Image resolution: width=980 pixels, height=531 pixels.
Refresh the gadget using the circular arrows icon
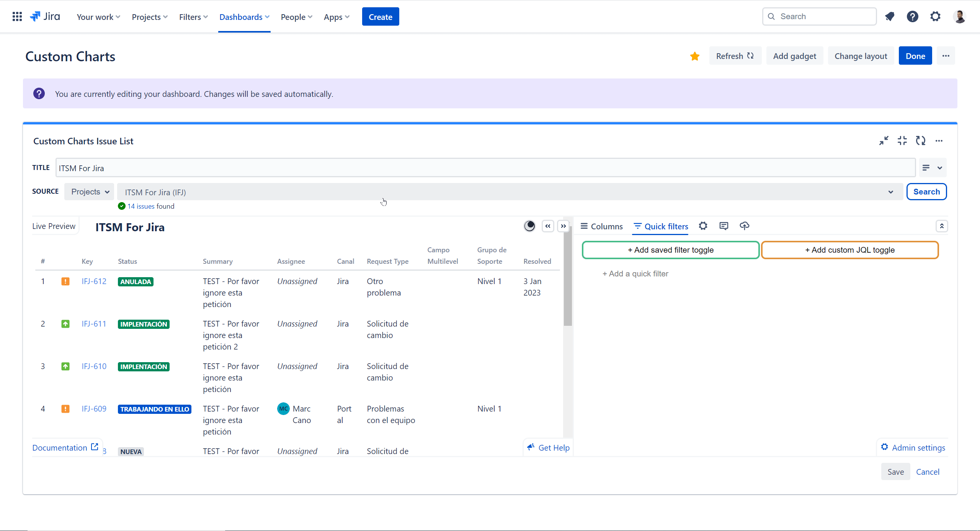click(x=920, y=141)
